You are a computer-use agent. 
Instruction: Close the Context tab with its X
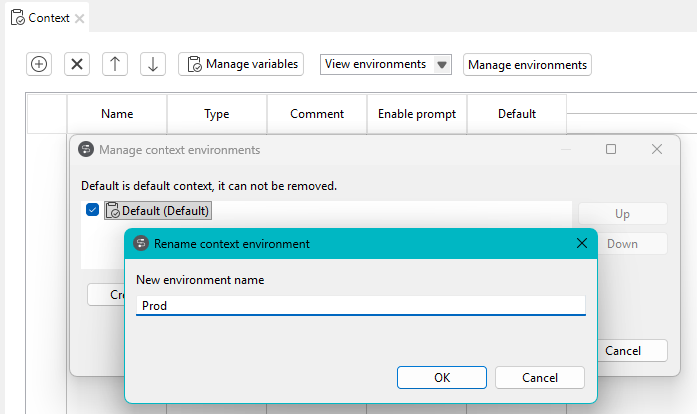click(x=79, y=18)
